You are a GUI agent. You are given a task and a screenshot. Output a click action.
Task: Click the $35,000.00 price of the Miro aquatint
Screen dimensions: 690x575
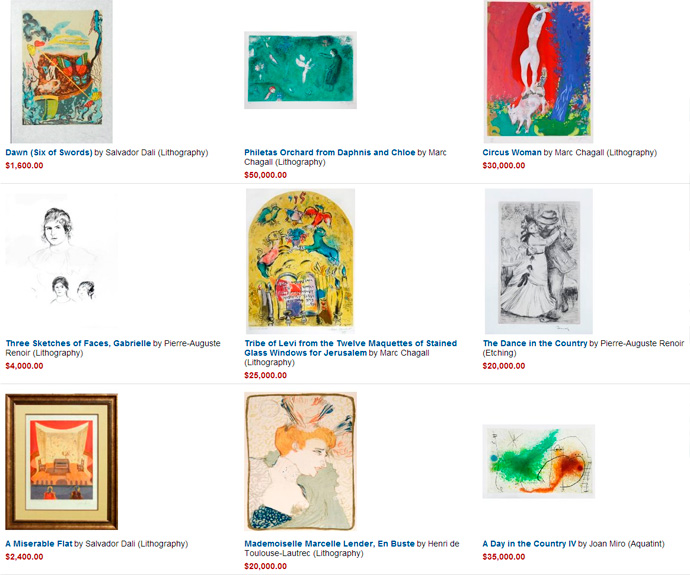point(504,557)
